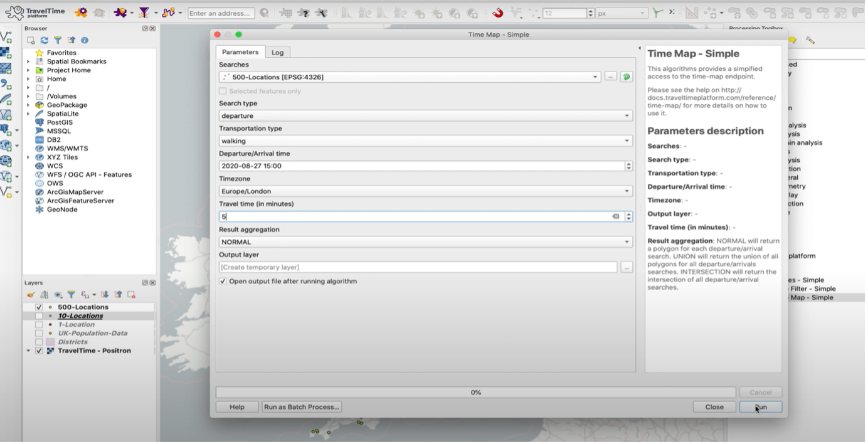Click the green tracing icon in snapping toolbar
The width and height of the screenshot is (868, 444).
(x=657, y=13)
